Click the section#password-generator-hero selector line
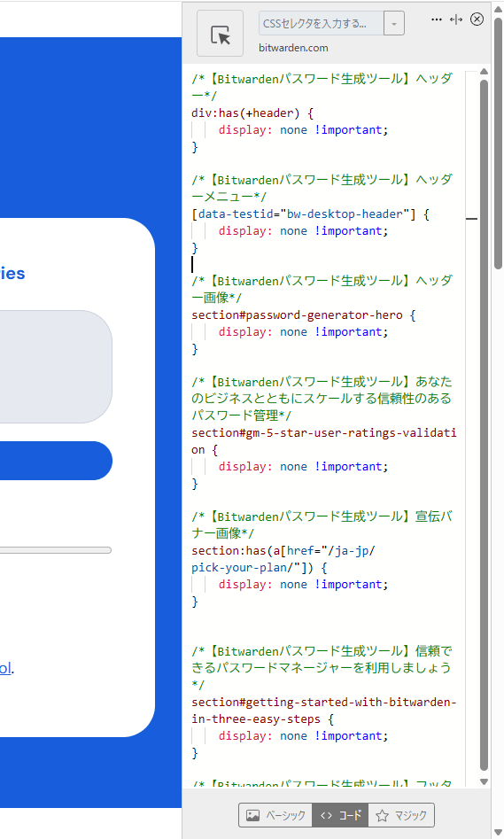Viewport: 504px width, 839px height. click(x=303, y=315)
